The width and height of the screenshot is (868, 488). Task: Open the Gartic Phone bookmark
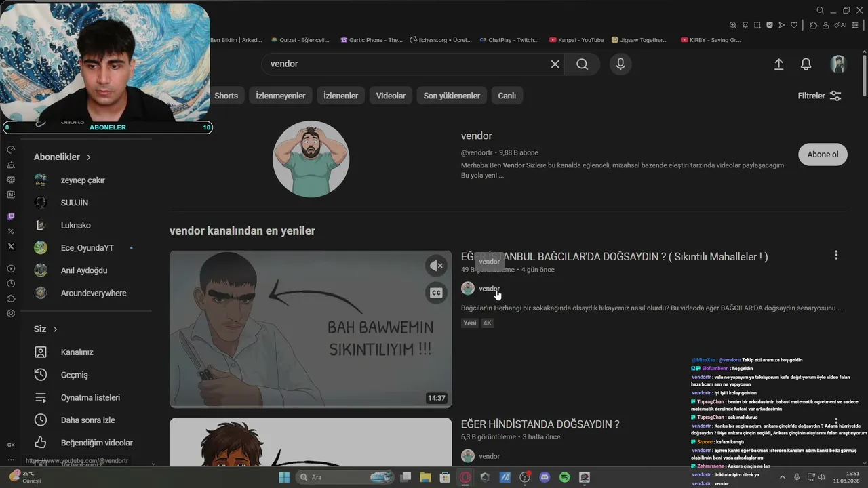371,40
